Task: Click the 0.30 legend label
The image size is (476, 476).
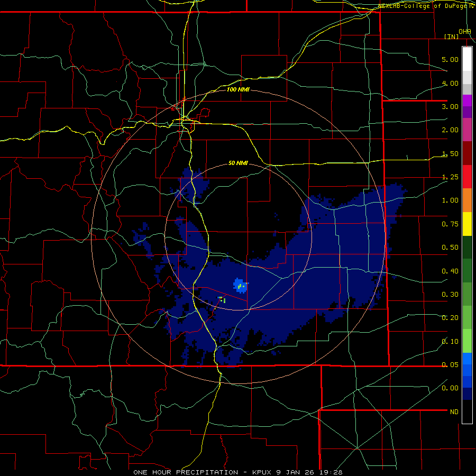Action: coord(450,295)
